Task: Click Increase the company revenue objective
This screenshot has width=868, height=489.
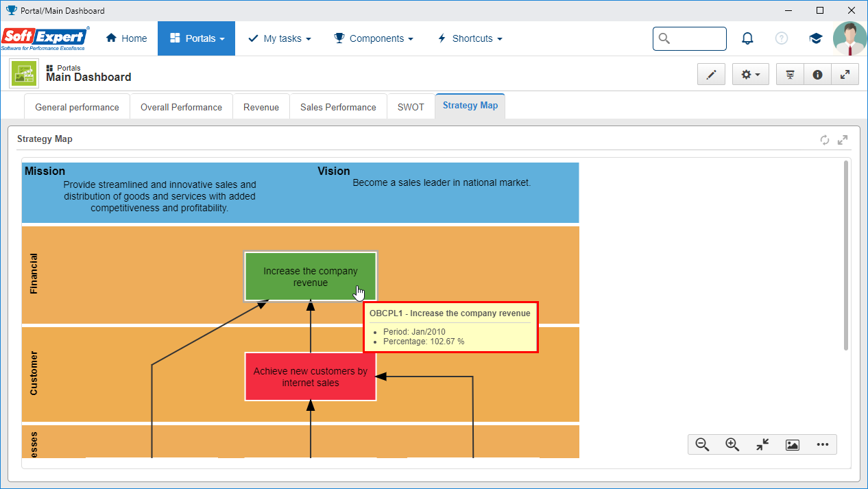Action: tap(311, 276)
